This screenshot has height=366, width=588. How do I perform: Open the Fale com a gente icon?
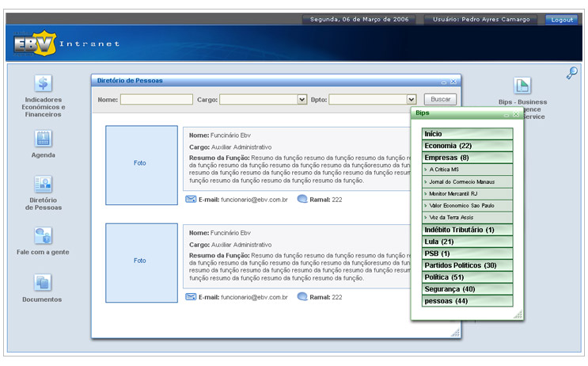click(x=44, y=235)
